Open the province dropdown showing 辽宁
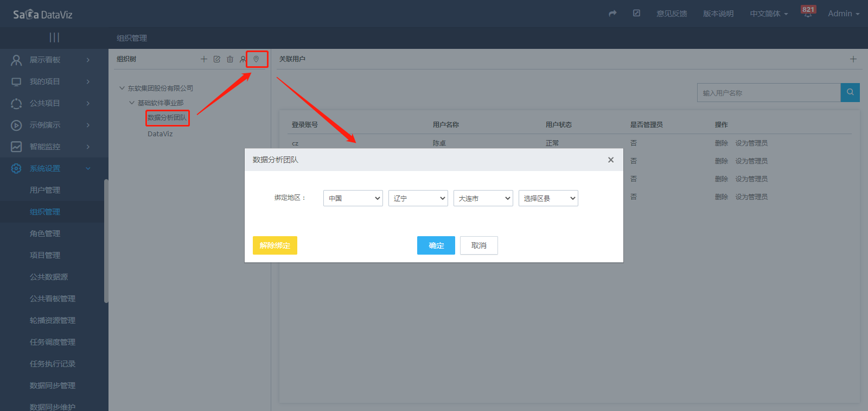 [418, 198]
